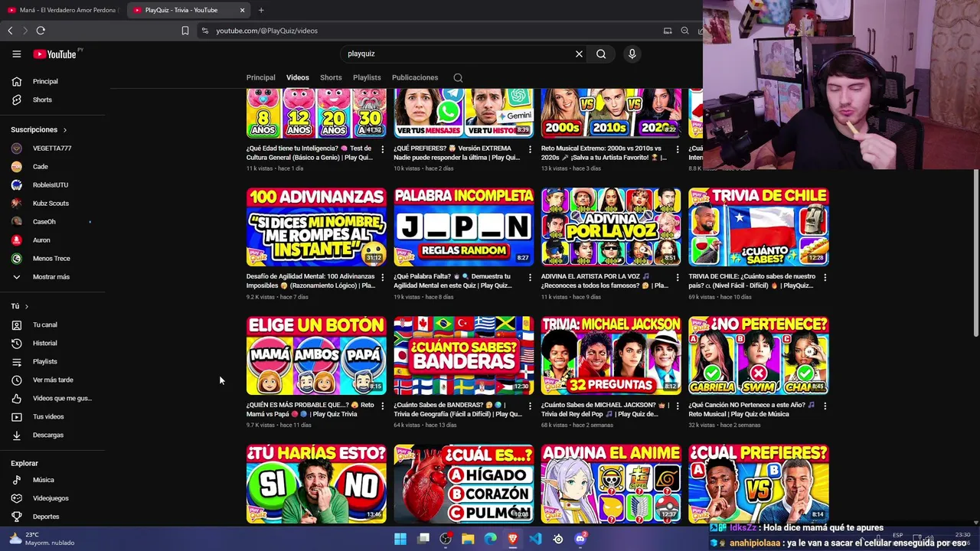Open options for Adivina el artista video
The image size is (980, 551).
coord(678,278)
